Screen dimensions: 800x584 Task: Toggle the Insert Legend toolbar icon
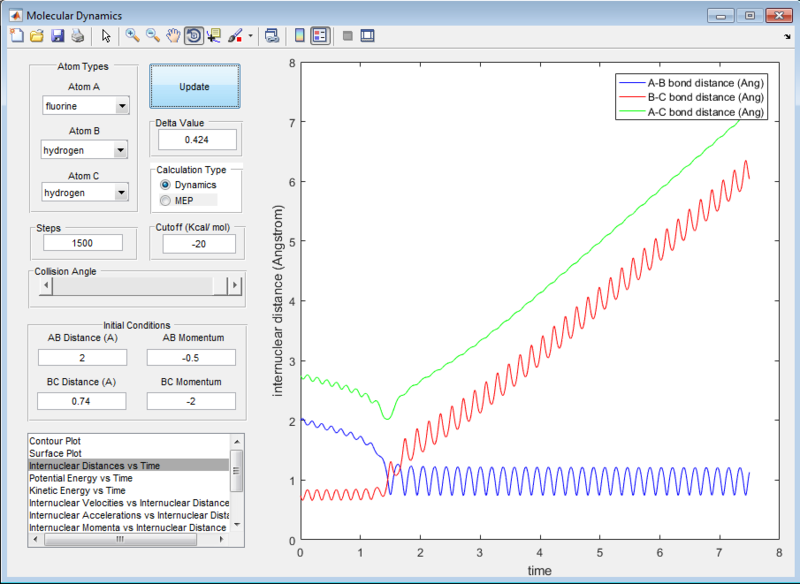point(320,36)
